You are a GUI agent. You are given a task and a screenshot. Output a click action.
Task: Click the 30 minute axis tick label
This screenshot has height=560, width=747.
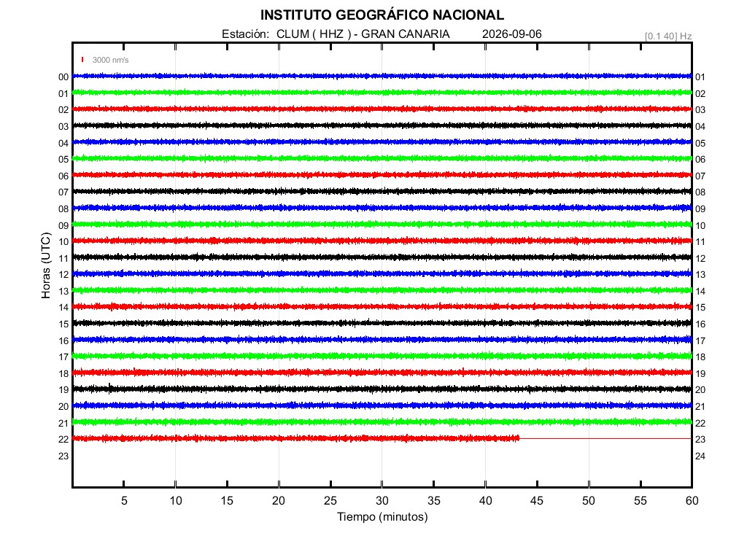[x=382, y=500]
